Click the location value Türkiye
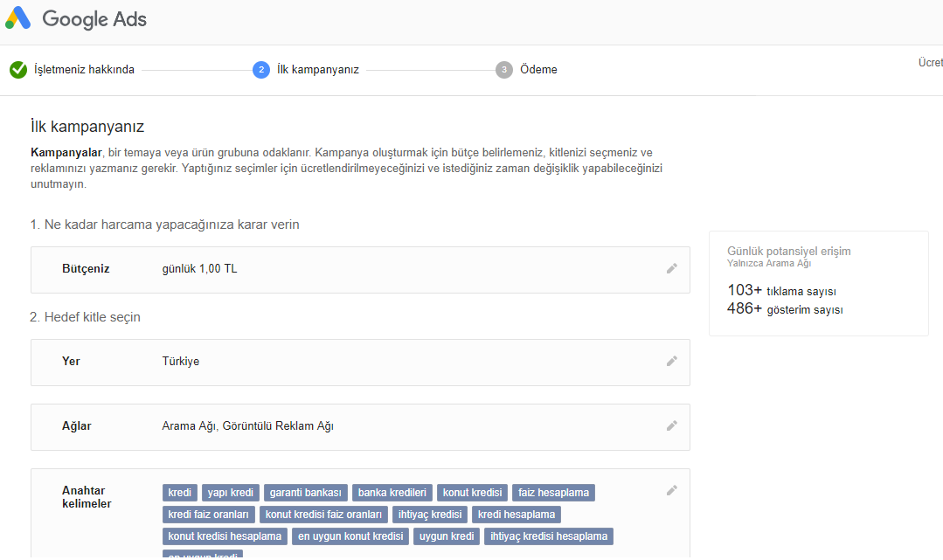This screenshot has width=943, height=560. pos(180,362)
